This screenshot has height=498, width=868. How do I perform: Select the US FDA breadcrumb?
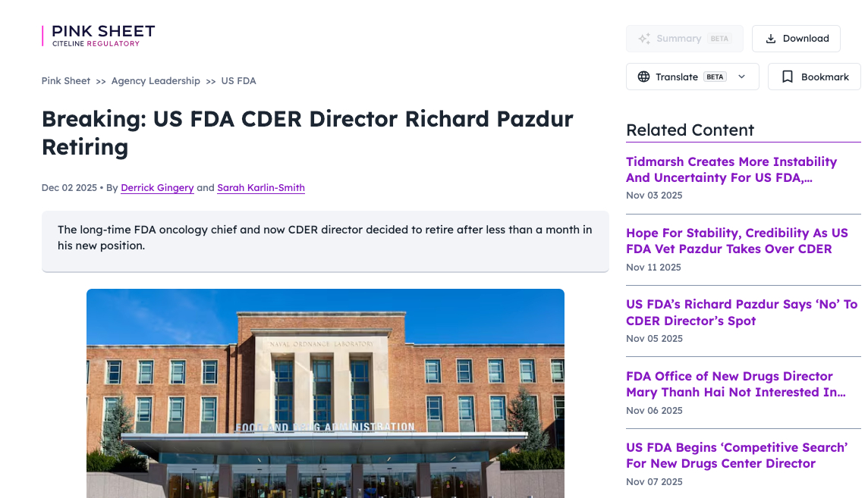[238, 81]
